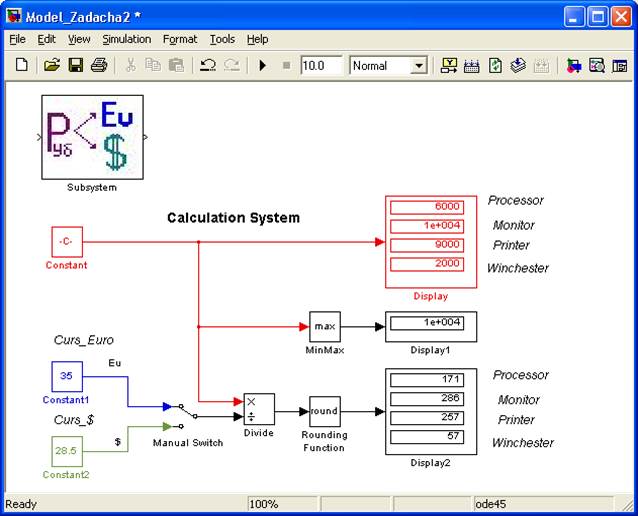Screen dimensions: 638x516
Task: Open the Library Browser icon
Action: tap(574, 65)
